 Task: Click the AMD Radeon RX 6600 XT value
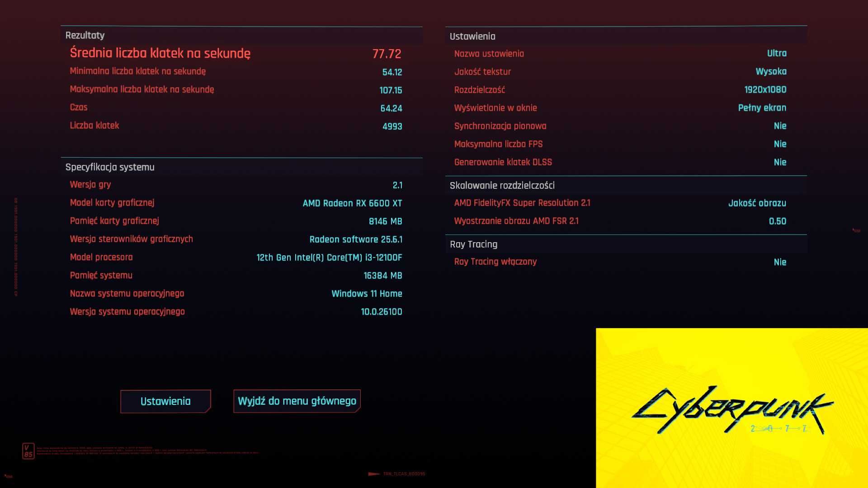point(352,203)
